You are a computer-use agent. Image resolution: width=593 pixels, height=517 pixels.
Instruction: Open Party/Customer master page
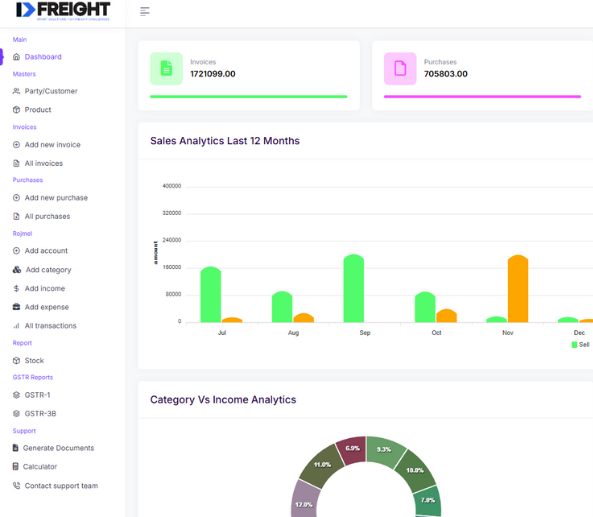pyautogui.click(x=51, y=91)
